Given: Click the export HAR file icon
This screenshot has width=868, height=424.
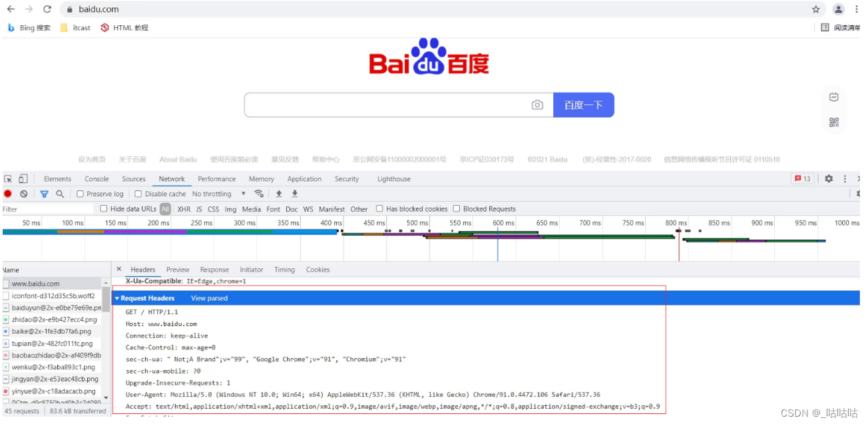Looking at the screenshot, I should coord(294,194).
